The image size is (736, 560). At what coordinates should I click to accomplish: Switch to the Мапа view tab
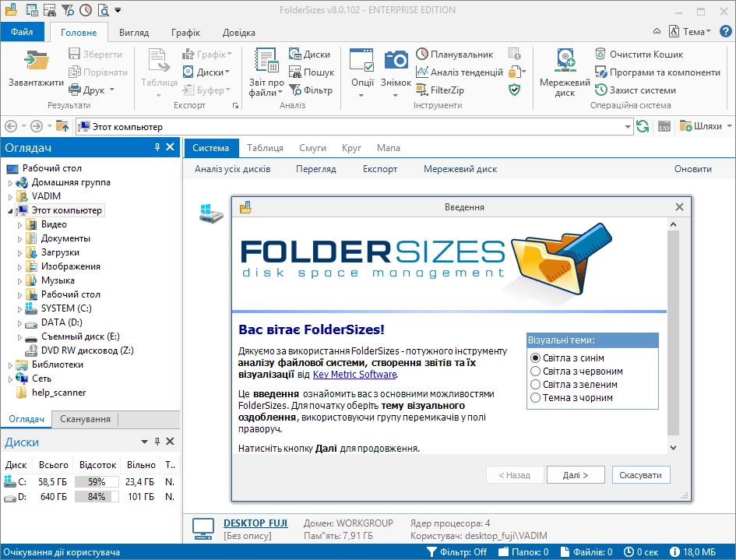point(388,148)
